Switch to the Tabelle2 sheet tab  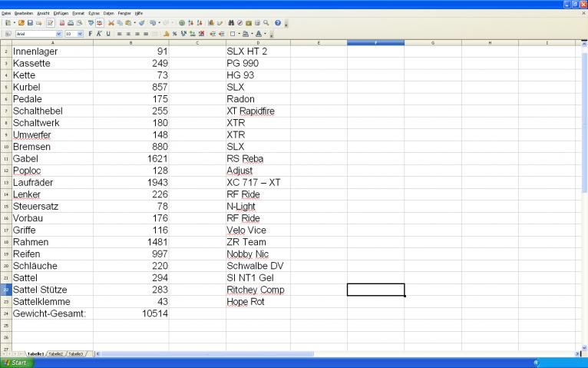[x=56, y=353]
